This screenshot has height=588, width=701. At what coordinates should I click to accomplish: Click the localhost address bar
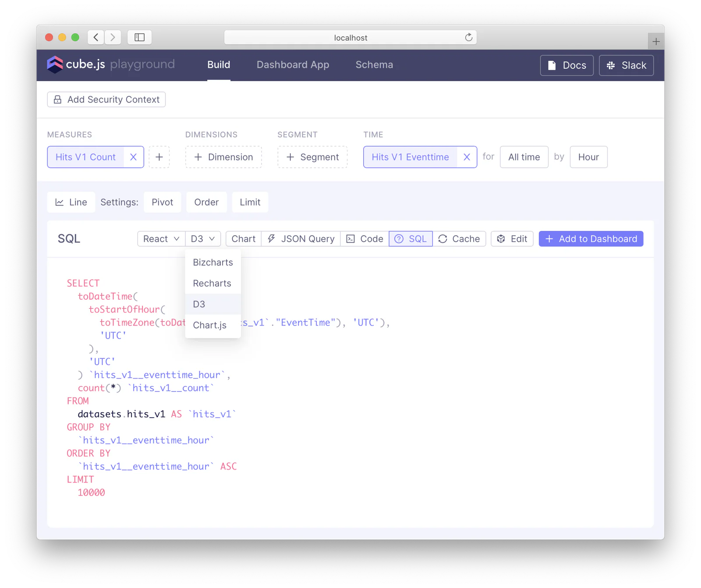coord(350,37)
